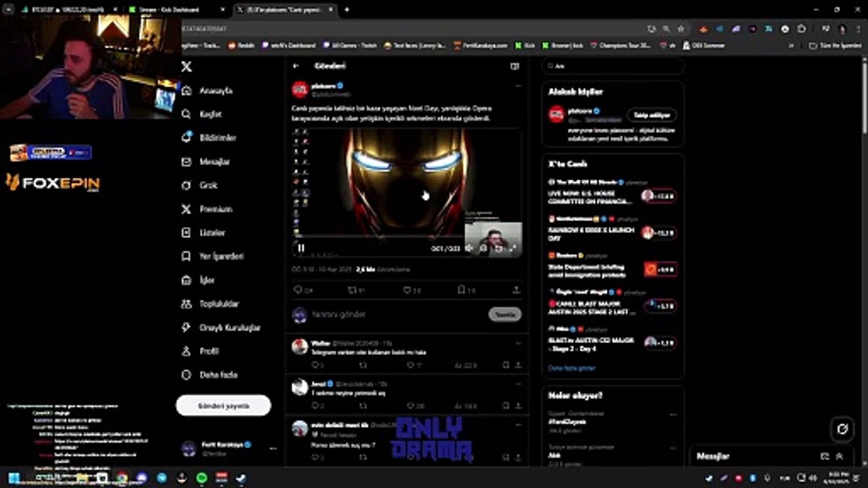Compose new message in Mesajlar drawer
868x488 pixels.
pos(825,457)
